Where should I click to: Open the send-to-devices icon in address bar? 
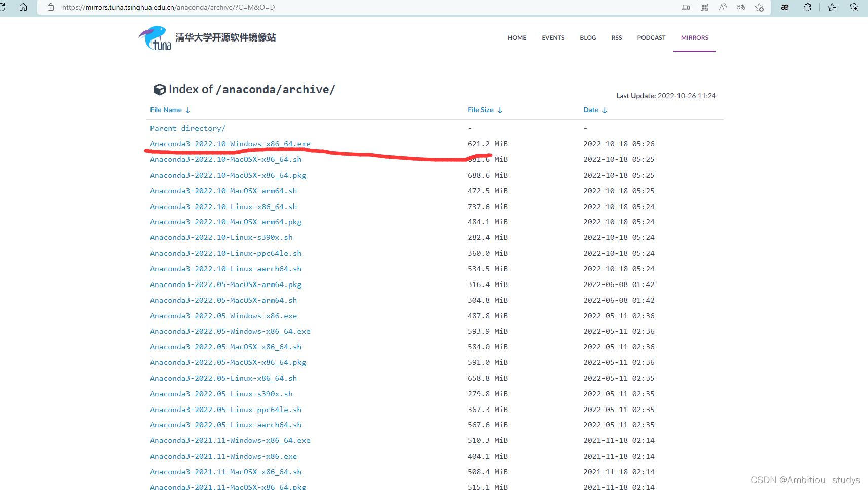(x=686, y=7)
